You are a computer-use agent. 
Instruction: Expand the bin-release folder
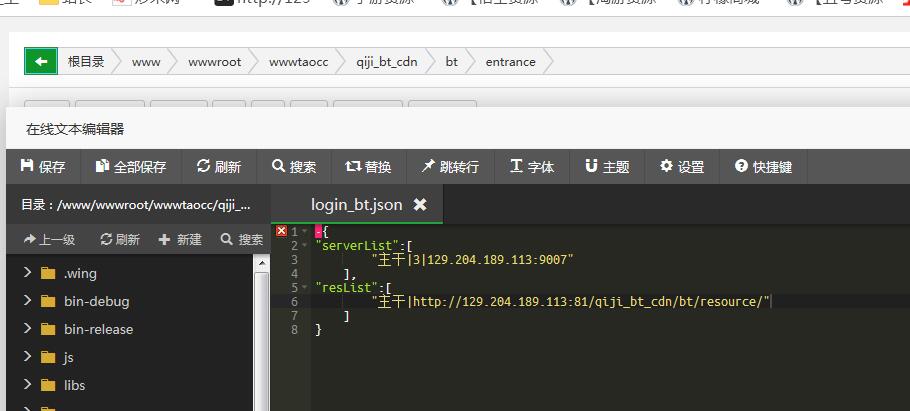(x=98, y=329)
